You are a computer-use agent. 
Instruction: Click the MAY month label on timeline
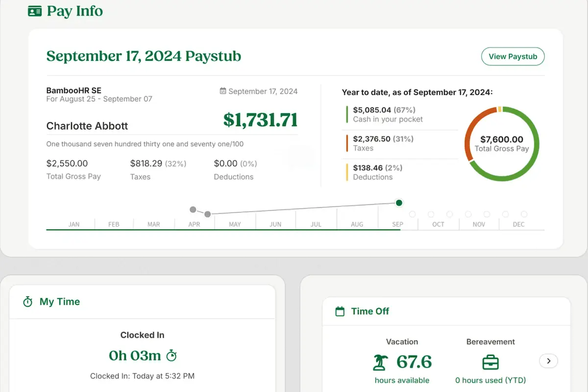235,224
